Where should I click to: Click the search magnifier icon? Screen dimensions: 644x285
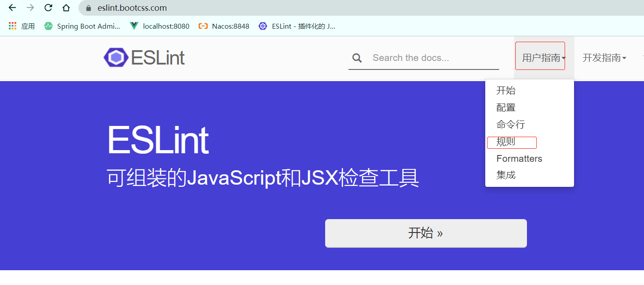[357, 58]
